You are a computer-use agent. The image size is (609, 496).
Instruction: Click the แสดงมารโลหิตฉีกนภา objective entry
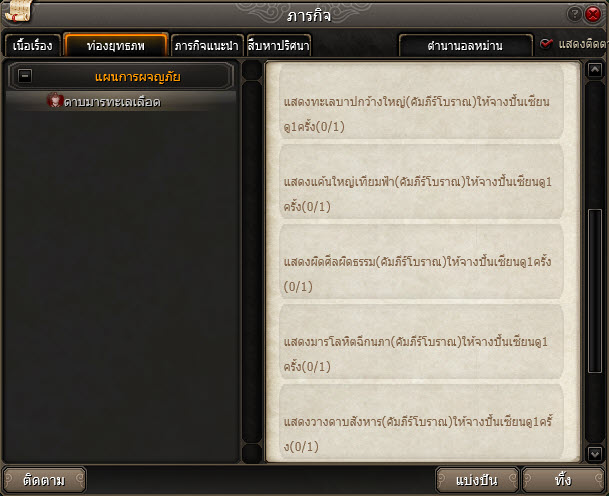pos(421,342)
